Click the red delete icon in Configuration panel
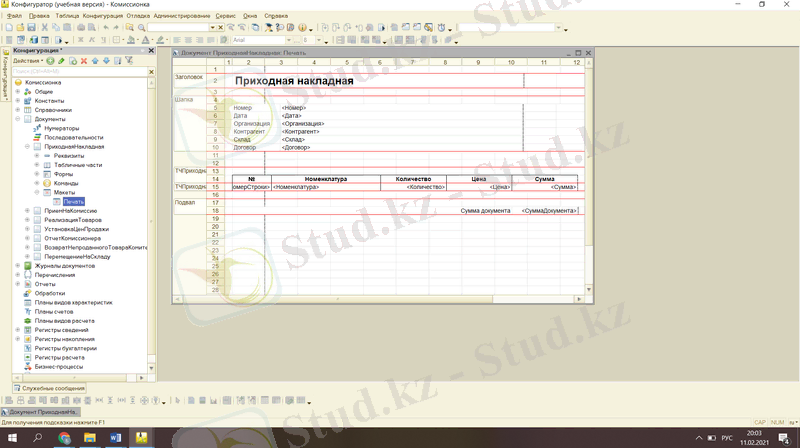Viewport: 800px width, 448px height. pos(84,61)
